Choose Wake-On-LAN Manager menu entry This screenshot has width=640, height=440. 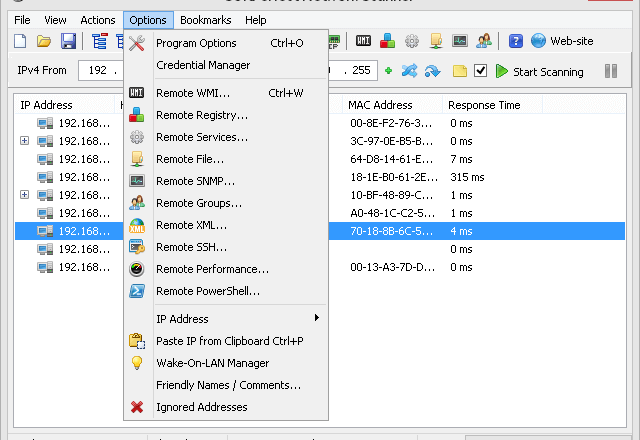click(212, 363)
